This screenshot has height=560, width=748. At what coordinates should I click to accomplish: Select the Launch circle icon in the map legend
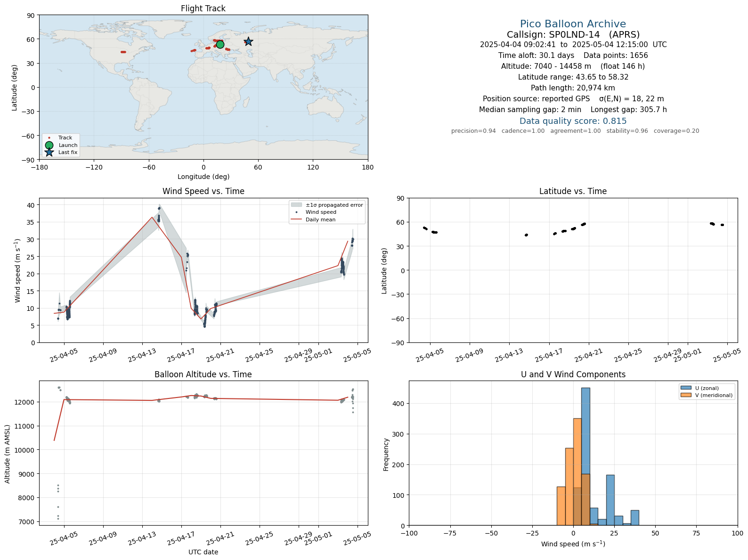[x=49, y=145]
